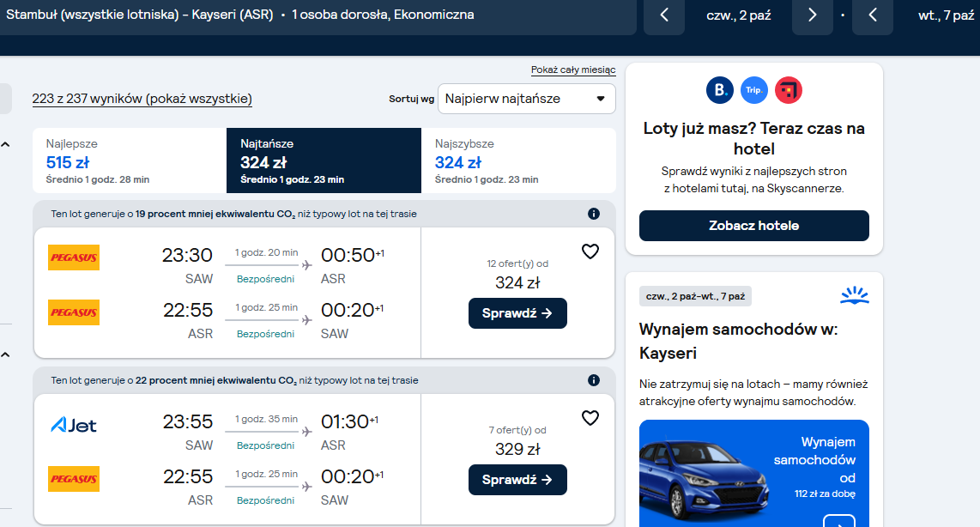Open 223 z 237 wyników (pokaż wszystkie) link
This screenshot has width=980, height=527.
(x=142, y=99)
